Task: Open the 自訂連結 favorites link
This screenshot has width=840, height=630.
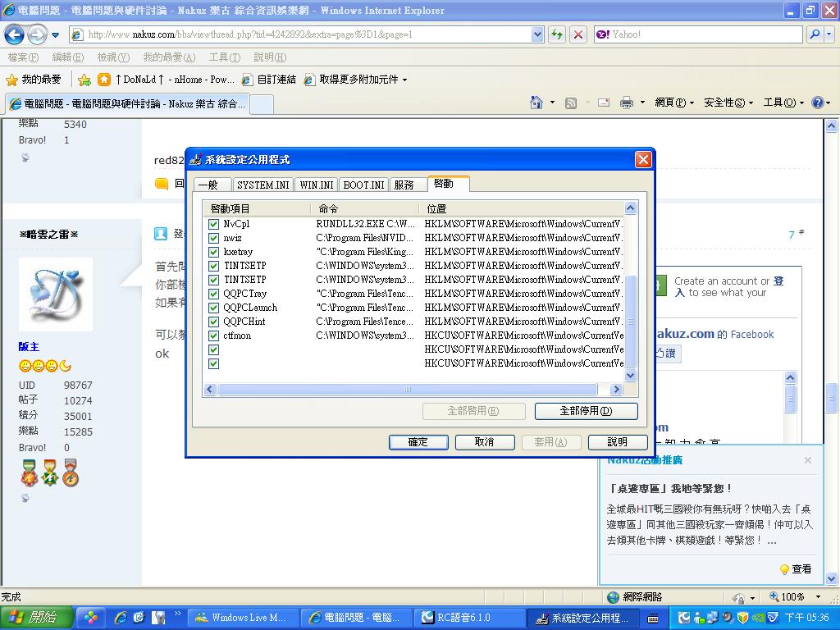Action: pos(269,80)
